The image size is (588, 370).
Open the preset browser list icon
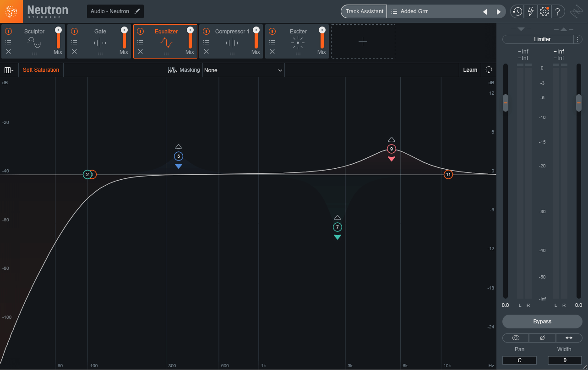point(394,11)
